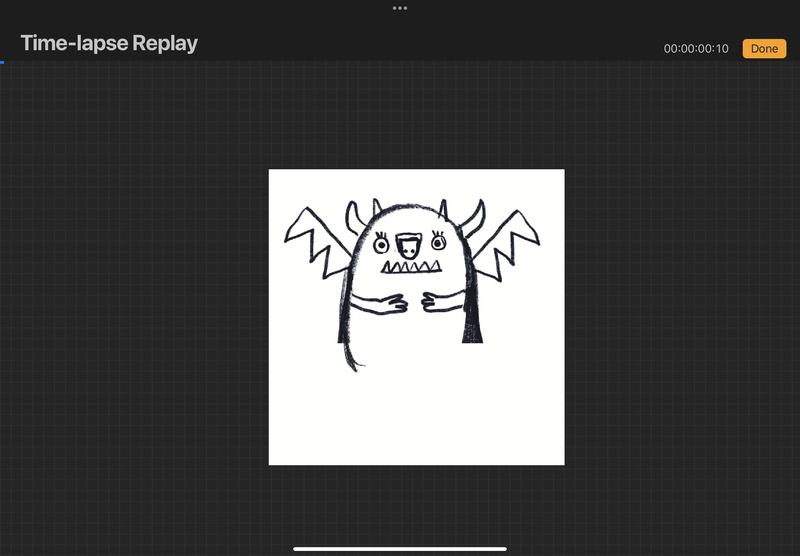Image resolution: width=800 pixels, height=556 pixels.
Task: Click the monster's left eye
Action: click(381, 244)
